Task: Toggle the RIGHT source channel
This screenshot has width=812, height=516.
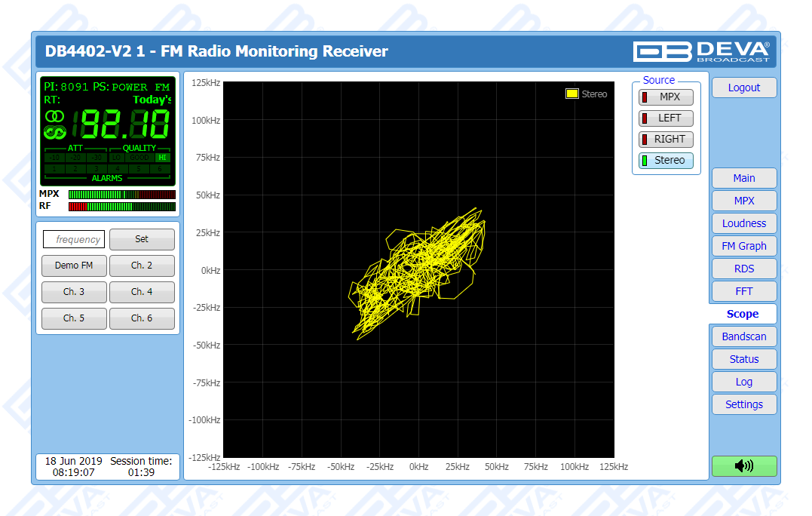Action: (x=666, y=140)
